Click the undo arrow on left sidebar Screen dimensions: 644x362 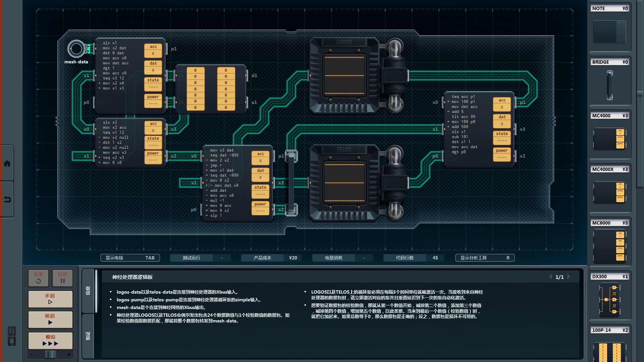(x=7, y=199)
